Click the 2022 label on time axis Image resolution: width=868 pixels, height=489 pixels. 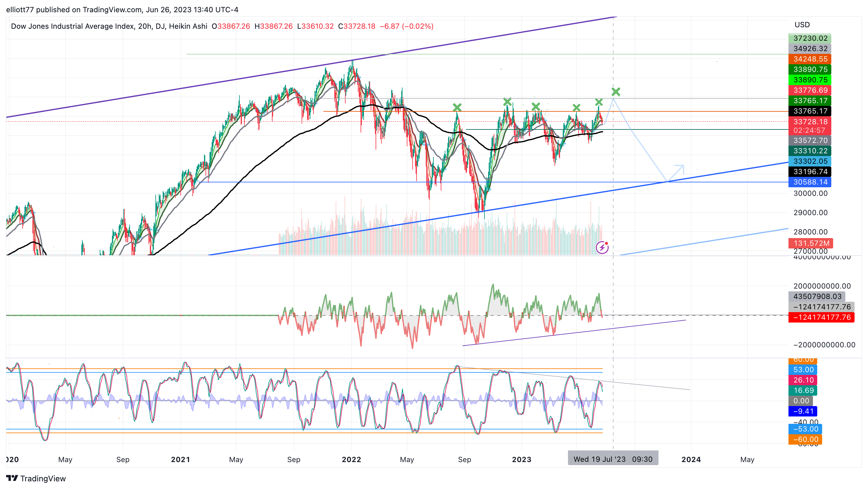pos(351,459)
